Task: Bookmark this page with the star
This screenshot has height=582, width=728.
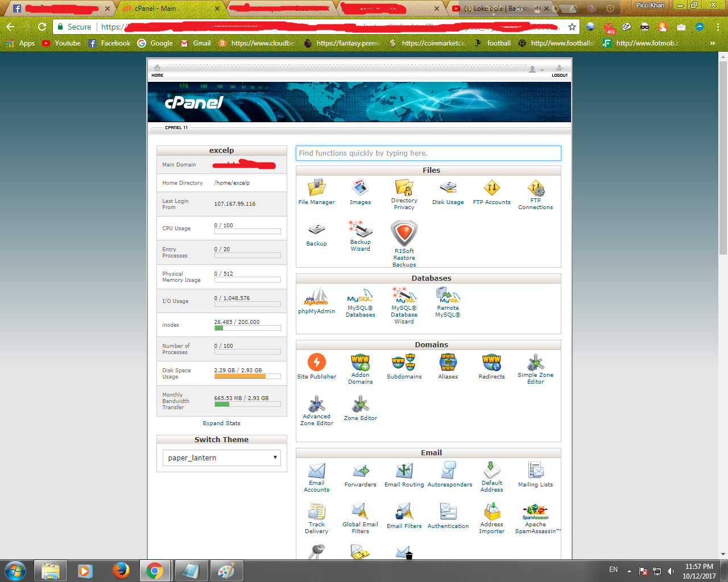Action: [x=572, y=27]
